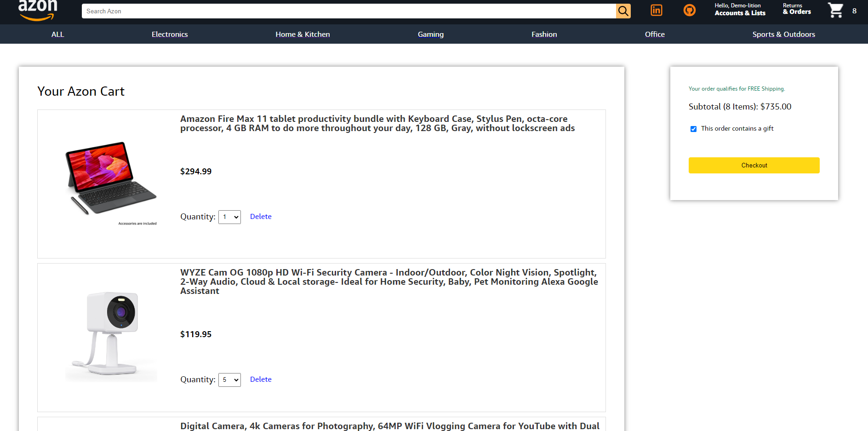The width and height of the screenshot is (868, 431).
Task: Open the GitHub icon link
Action: click(x=689, y=10)
